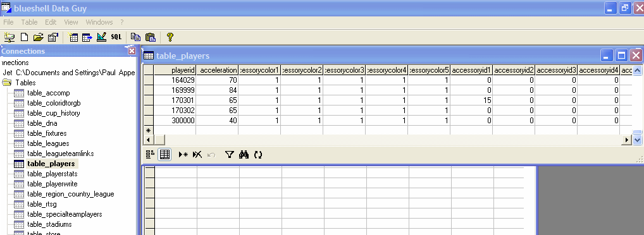Select row header of player 170302
Screen dimensions: 644x235
(148, 111)
